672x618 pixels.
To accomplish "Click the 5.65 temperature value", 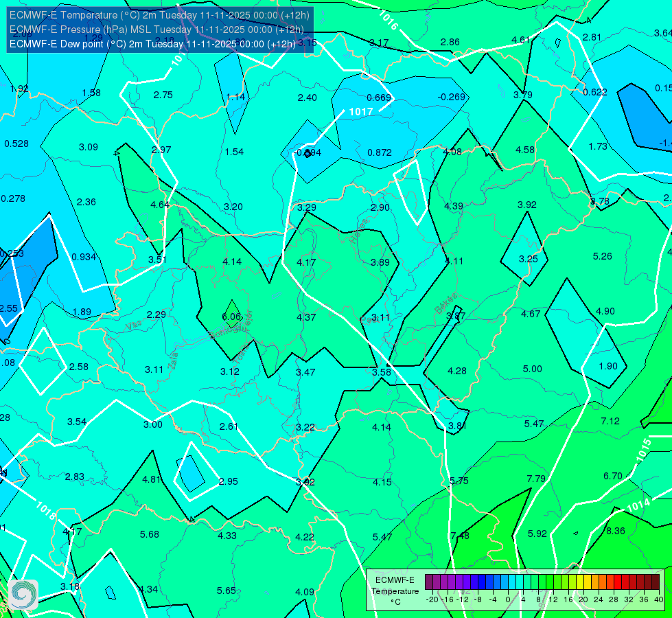I will click(226, 591).
